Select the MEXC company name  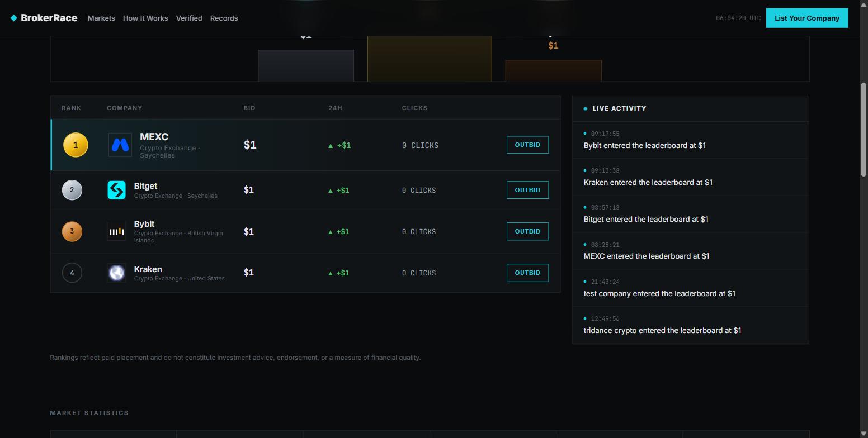point(154,137)
